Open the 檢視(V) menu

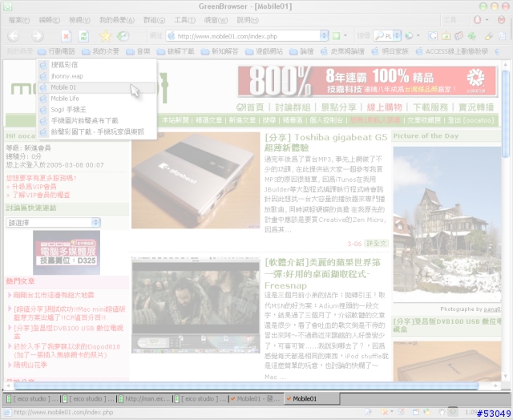[79, 20]
